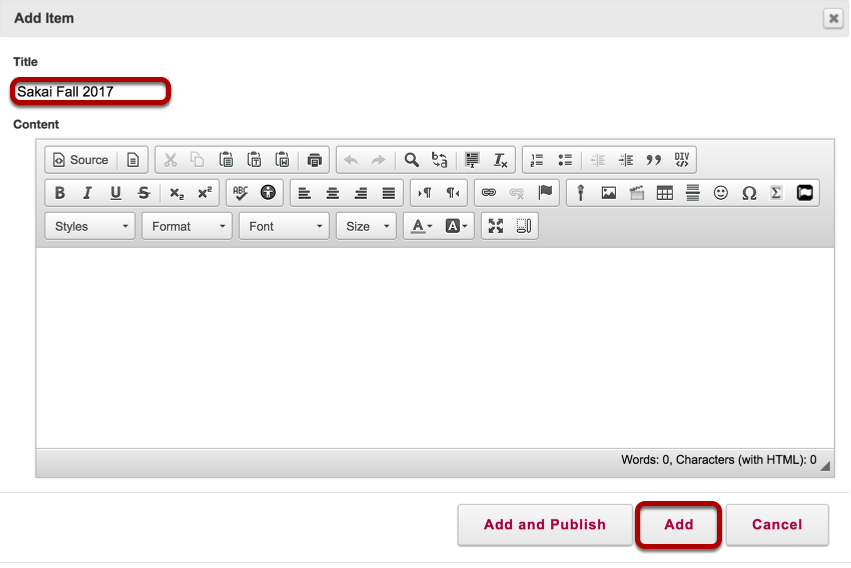
Task: Insert a table
Action: (x=665, y=193)
